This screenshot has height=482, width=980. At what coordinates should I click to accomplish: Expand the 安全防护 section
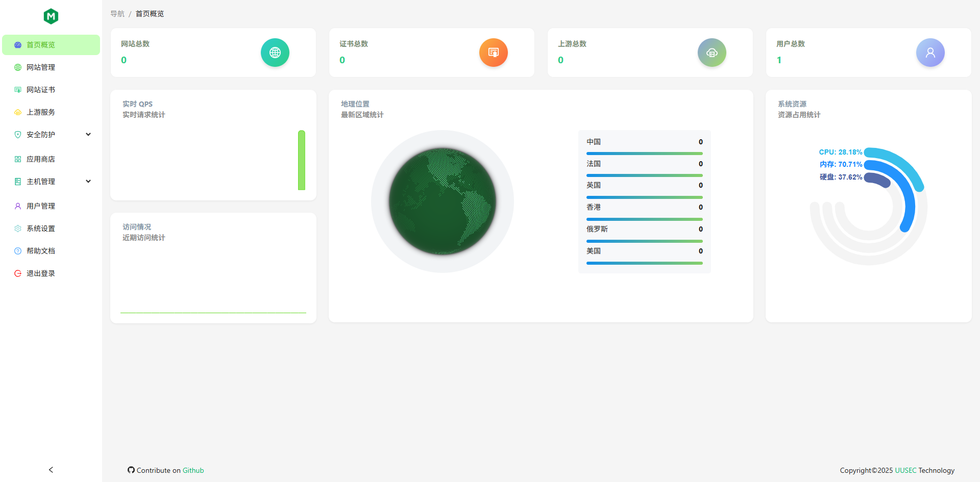[88, 134]
